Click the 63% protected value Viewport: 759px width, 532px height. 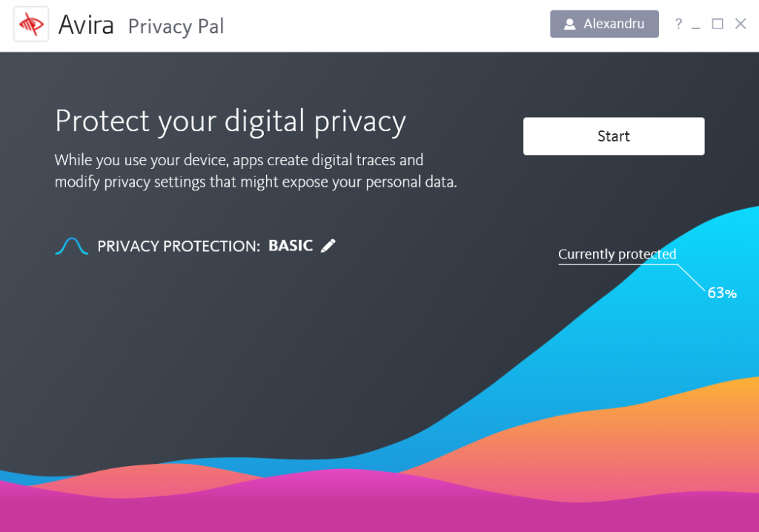[x=721, y=293]
